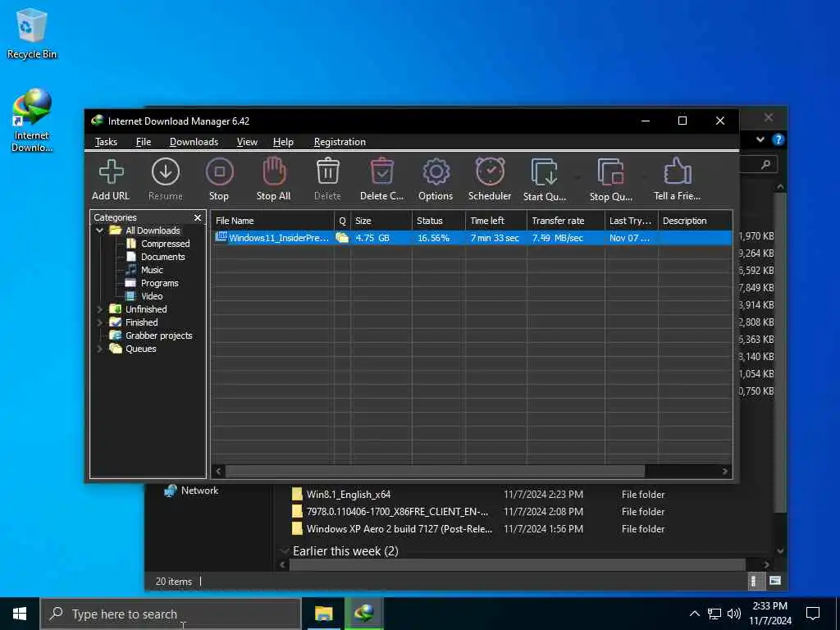Select the Programs category
840x630 pixels.
[x=159, y=283]
